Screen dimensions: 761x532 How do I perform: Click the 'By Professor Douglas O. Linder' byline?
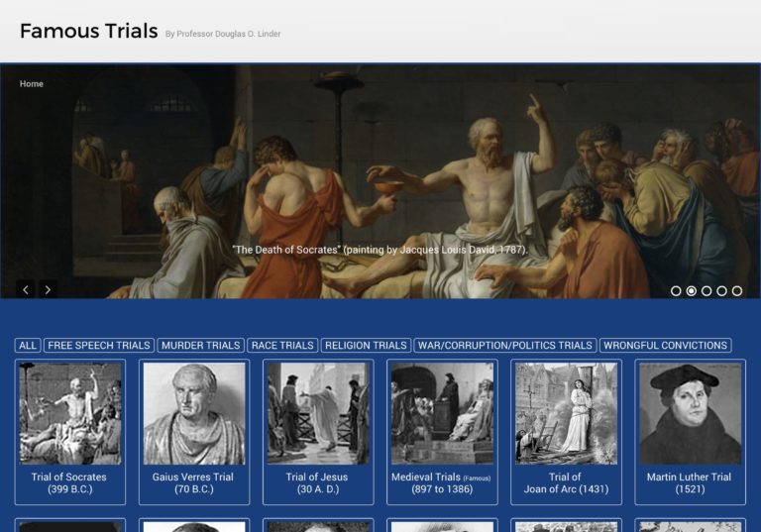pos(223,34)
